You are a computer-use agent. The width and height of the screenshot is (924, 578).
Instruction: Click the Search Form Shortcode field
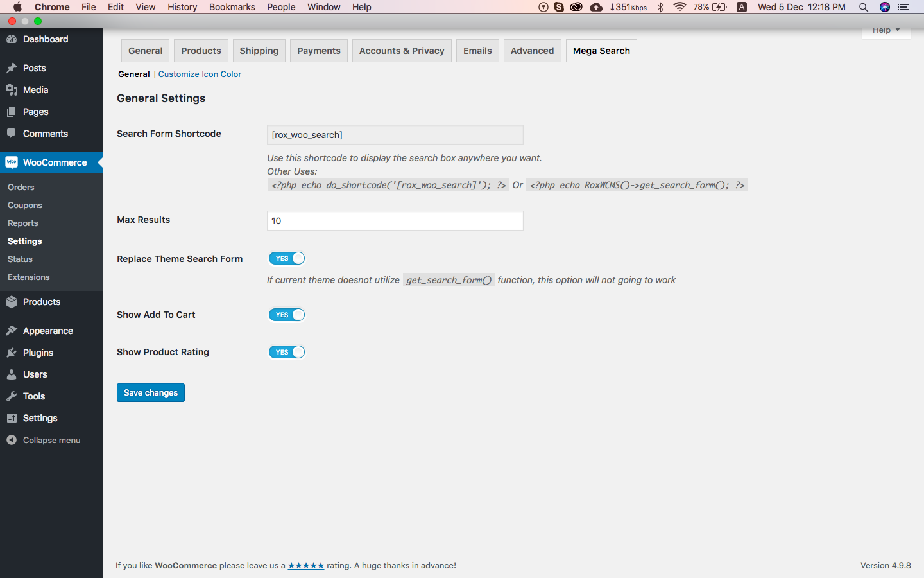(395, 135)
